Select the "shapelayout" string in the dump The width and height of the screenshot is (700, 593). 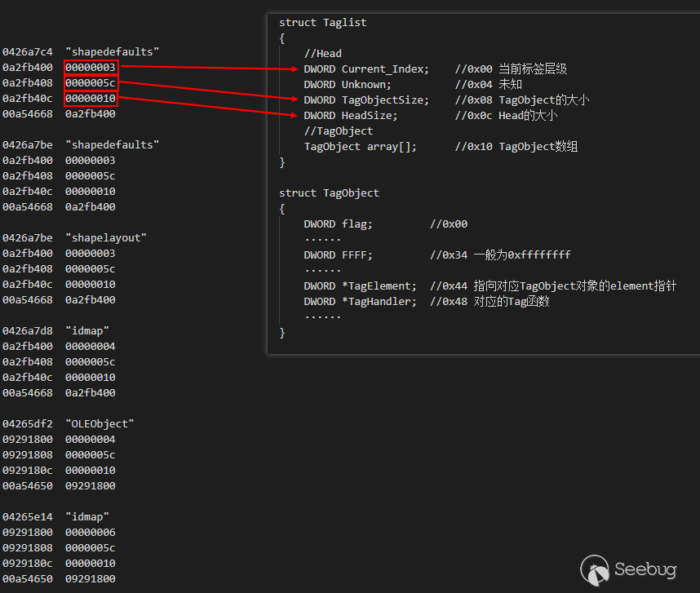coord(103,238)
